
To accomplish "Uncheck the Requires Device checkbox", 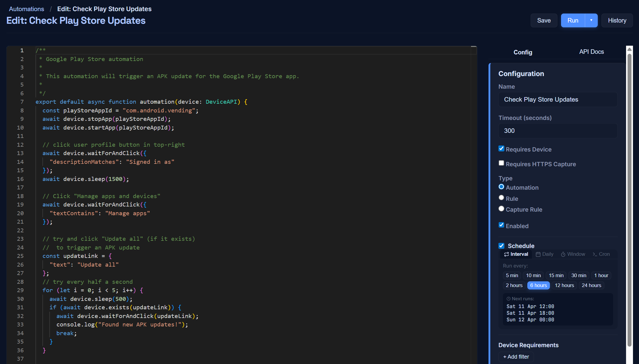I will pyautogui.click(x=501, y=148).
